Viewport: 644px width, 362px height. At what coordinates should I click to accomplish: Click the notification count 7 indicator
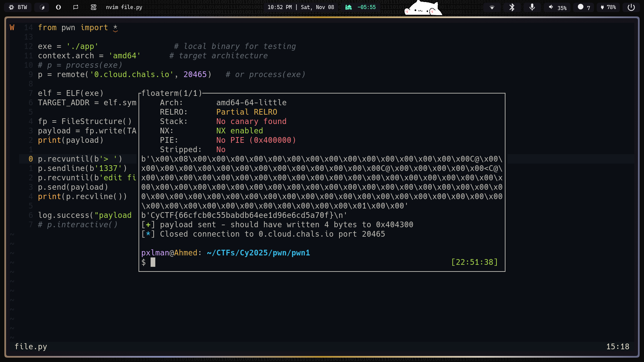(584, 7)
